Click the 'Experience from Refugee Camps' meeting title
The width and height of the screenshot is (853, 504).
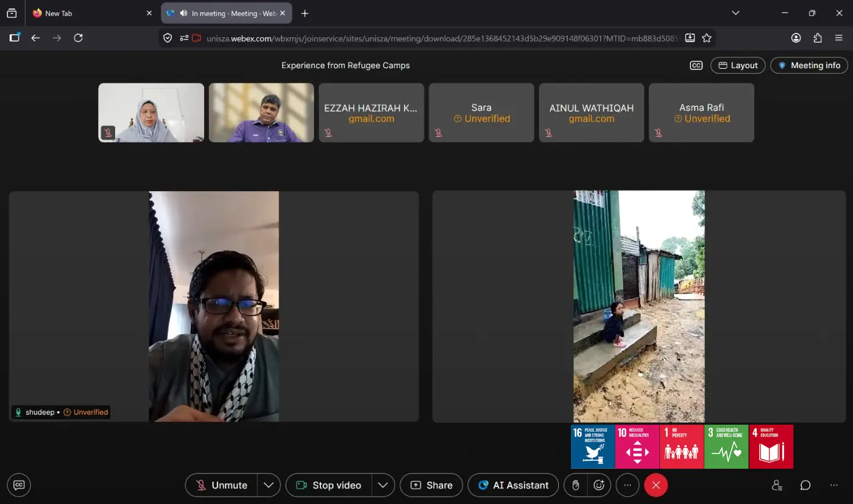345,65
